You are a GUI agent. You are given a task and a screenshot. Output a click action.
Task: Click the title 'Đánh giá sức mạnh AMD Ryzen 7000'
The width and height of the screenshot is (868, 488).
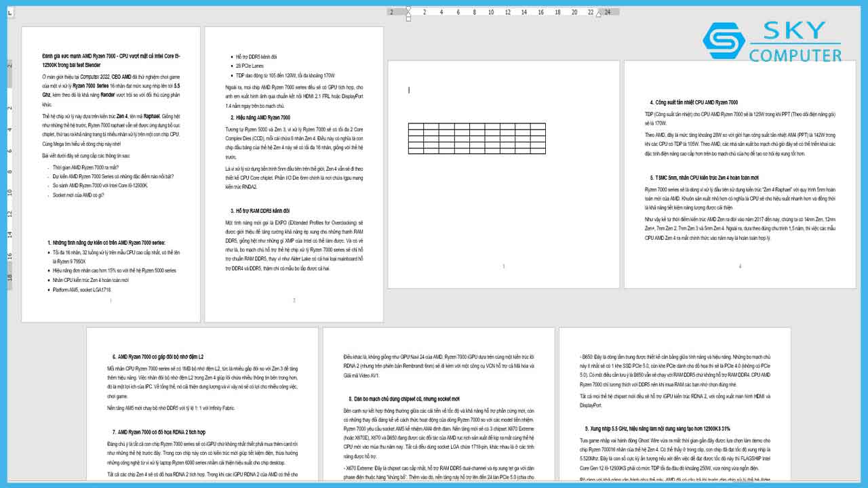tap(111, 60)
